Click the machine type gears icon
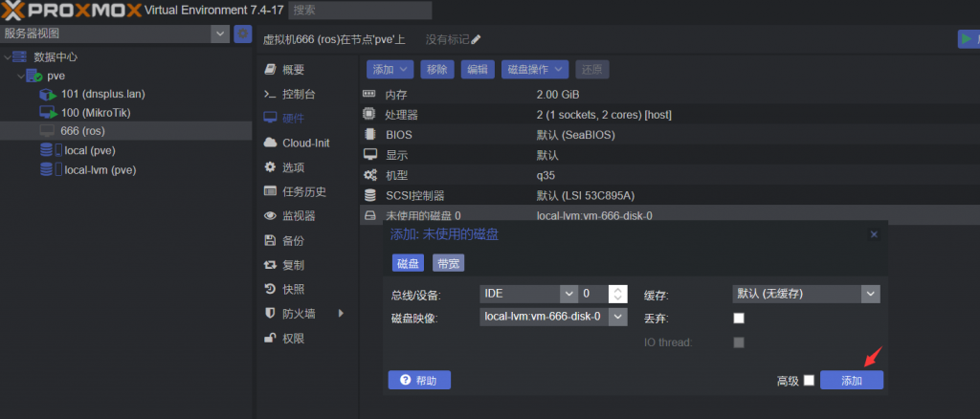Image resolution: width=980 pixels, height=419 pixels. tap(369, 175)
